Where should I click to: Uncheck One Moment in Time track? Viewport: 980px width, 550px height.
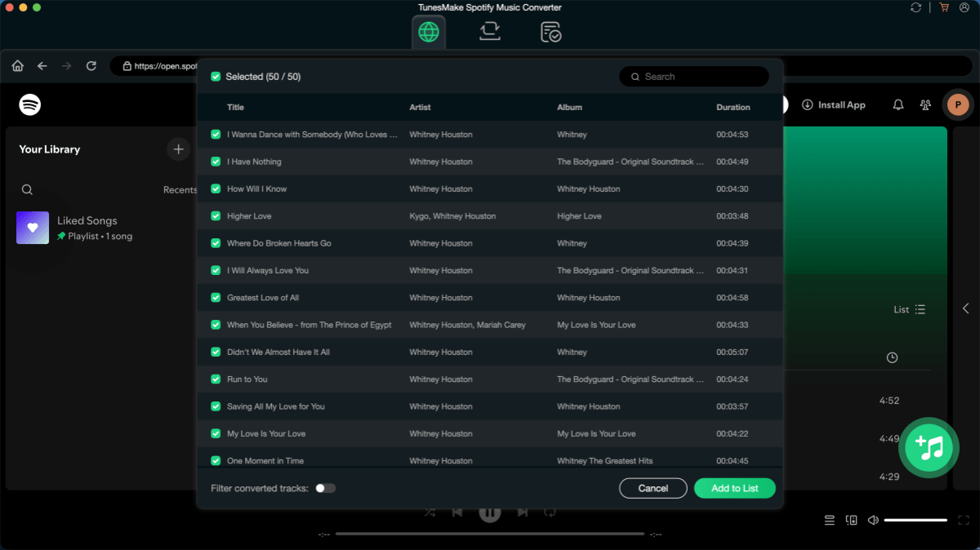click(216, 461)
